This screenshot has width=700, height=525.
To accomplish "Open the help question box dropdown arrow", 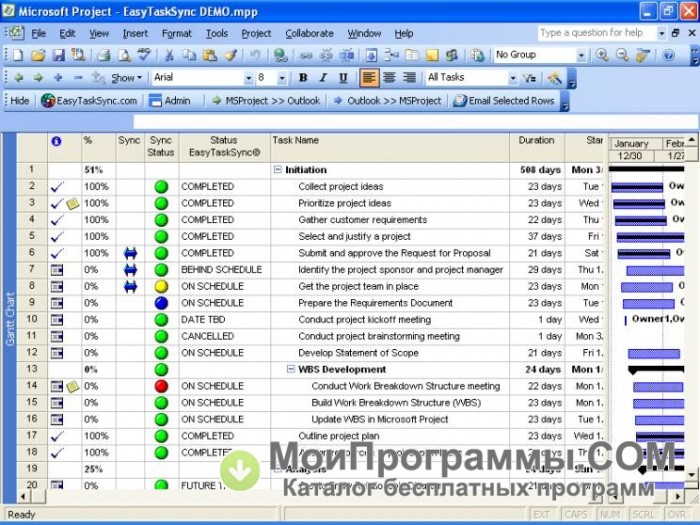I will (x=661, y=33).
